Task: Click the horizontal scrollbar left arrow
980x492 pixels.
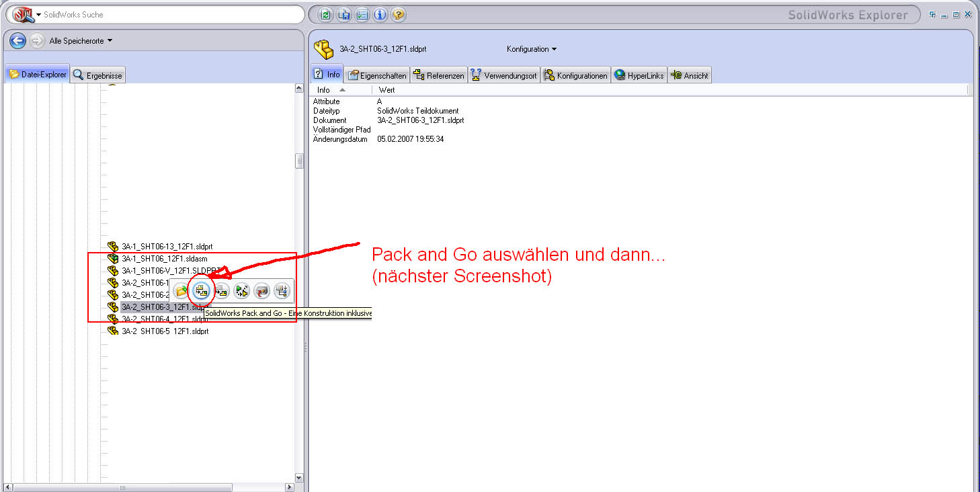Action: tap(7, 487)
